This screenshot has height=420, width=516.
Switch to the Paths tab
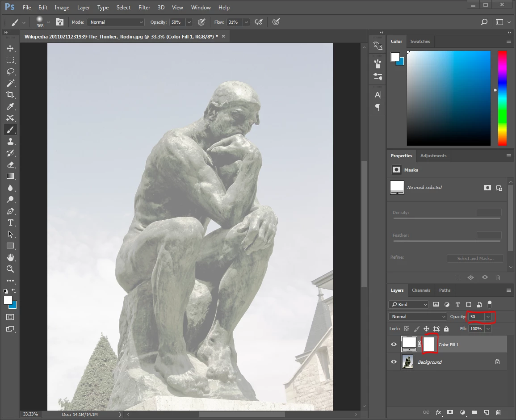point(445,290)
